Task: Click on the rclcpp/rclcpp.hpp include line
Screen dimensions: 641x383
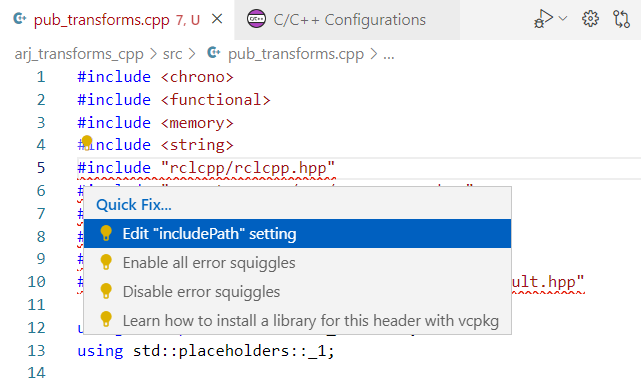Action: (x=206, y=168)
